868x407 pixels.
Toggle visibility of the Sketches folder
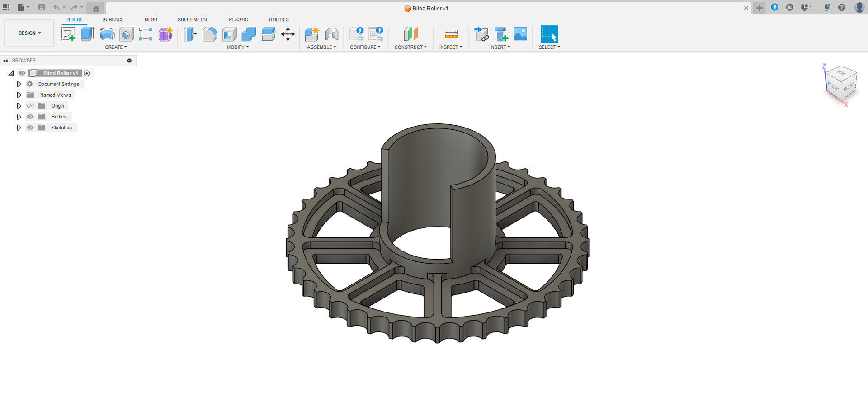30,128
